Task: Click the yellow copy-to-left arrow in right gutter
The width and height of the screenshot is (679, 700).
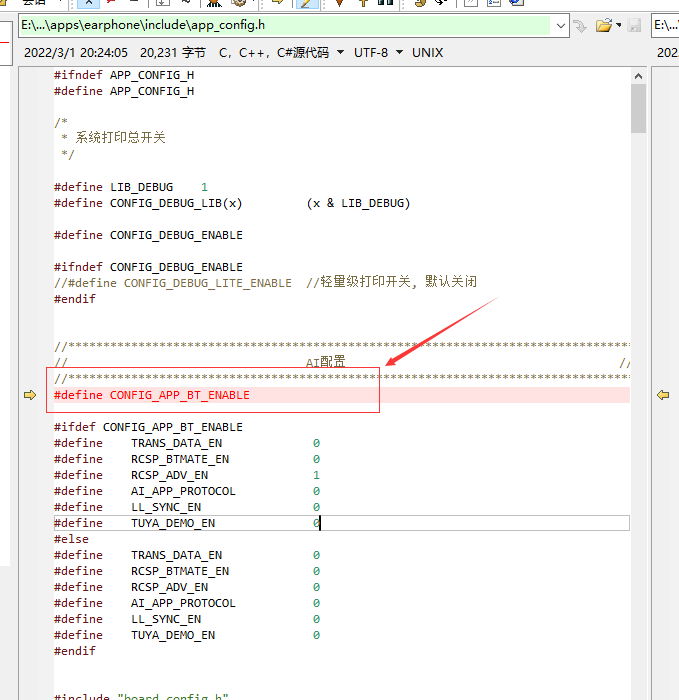Action: coord(663,395)
